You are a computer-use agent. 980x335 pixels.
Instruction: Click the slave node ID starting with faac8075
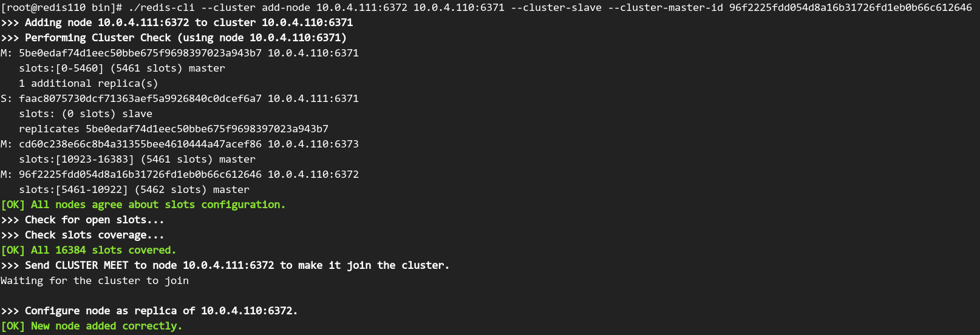pos(140,98)
